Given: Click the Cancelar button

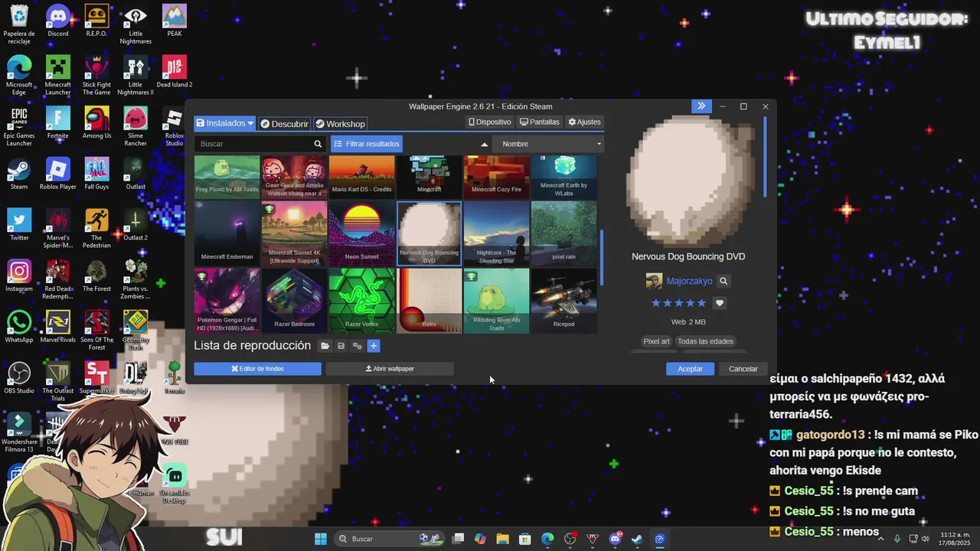Looking at the screenshot, I should pos(743,369).
